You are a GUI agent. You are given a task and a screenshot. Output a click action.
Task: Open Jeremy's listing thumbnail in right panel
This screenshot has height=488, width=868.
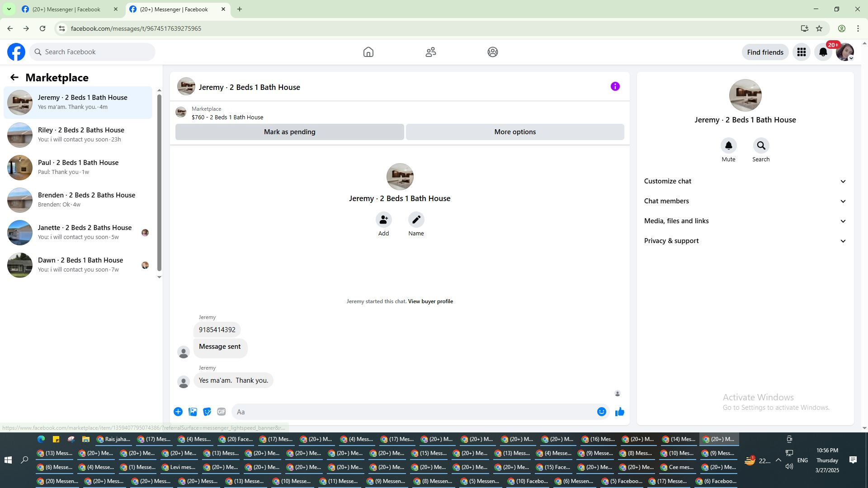[745, 95]
